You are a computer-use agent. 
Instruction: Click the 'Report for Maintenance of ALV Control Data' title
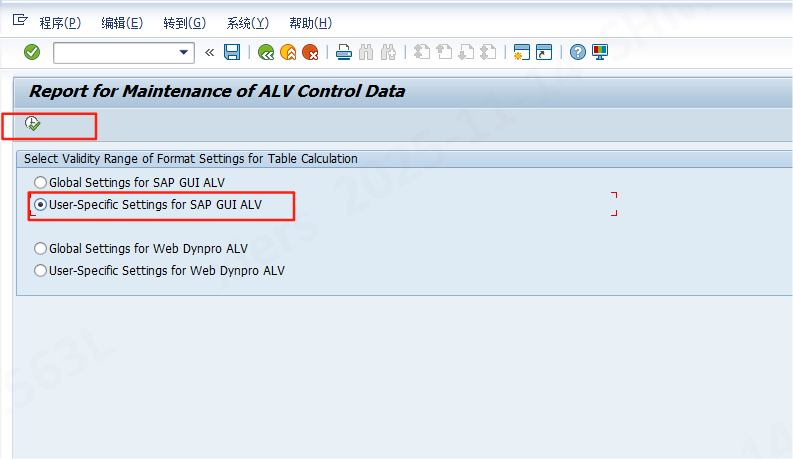pyautogui.click(x=217, y=91)
